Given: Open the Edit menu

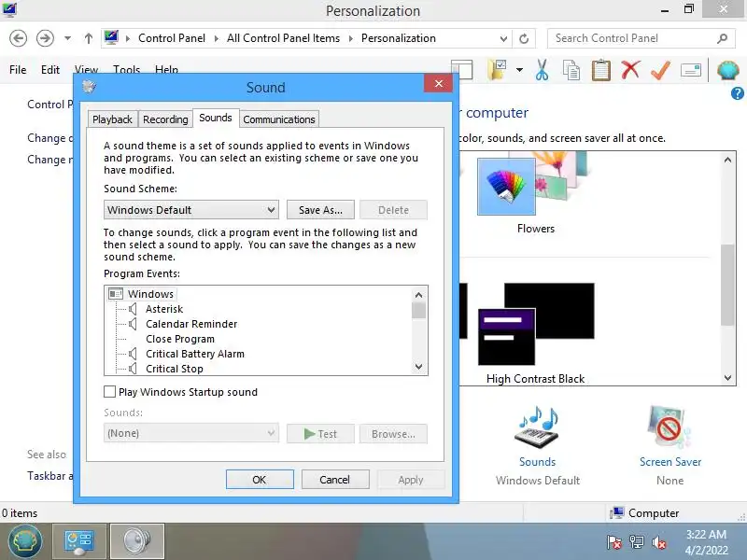Looking at the screenshot, I should click(x=50, y=70).
